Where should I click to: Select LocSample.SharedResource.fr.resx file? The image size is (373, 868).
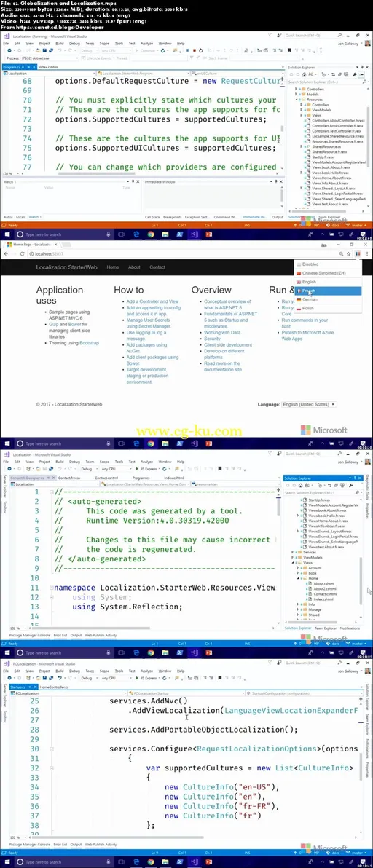tap(337, 135)
